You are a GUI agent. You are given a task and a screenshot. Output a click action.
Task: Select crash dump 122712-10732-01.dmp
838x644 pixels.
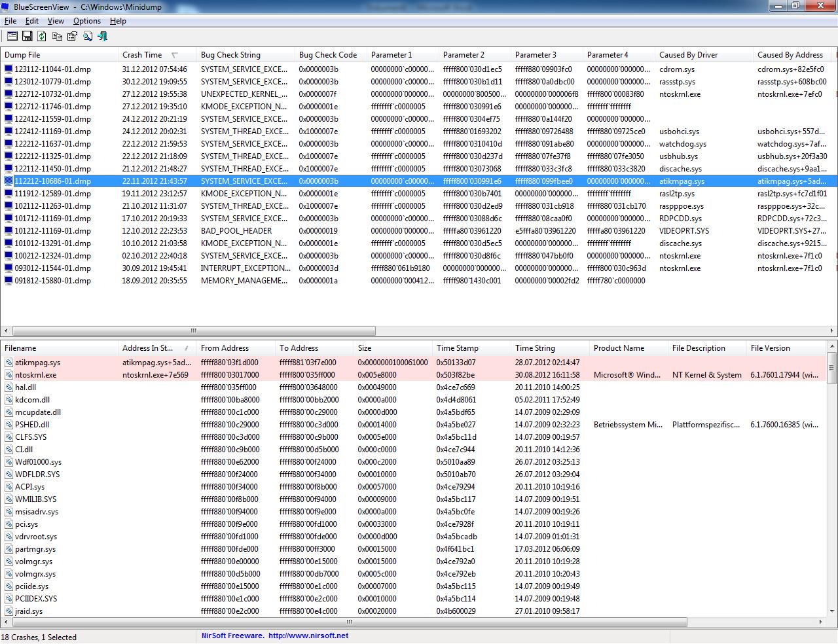click(x=52, y=94)
